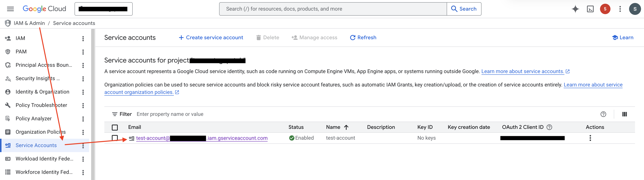
Task: Go to IAM & Admin breadcrumb
Action: tap(29, 23)
